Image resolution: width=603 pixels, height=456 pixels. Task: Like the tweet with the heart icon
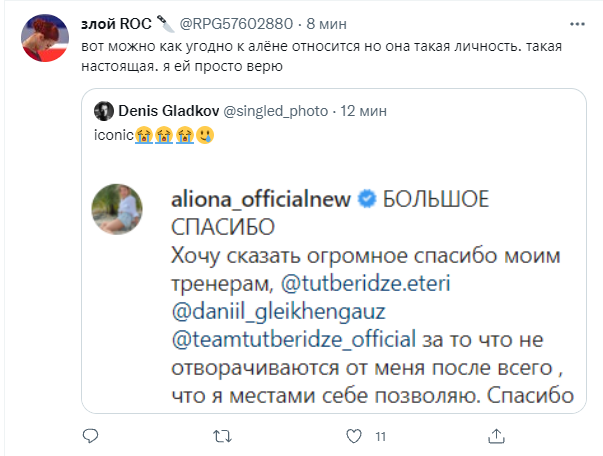[x=354, y=437]
